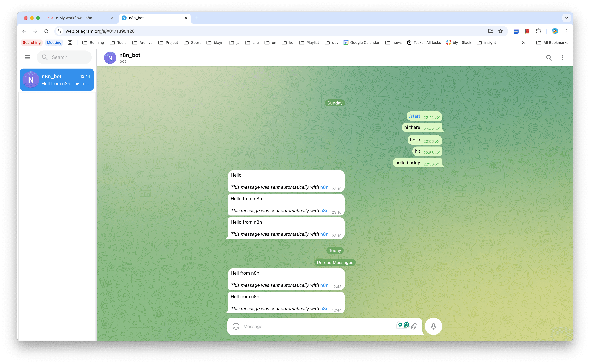590x364 pixels.
Task: Click the Message input field
Action: (318, 326)
